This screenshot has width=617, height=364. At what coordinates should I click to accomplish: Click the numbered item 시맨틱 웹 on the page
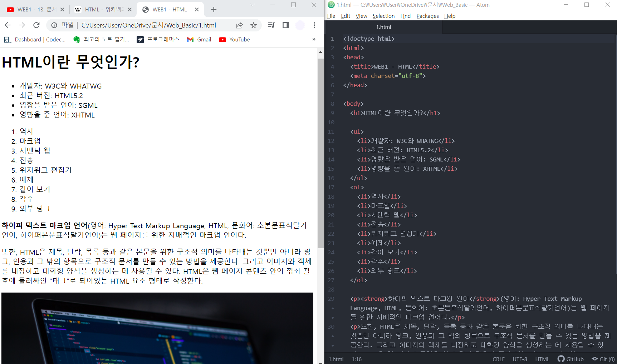pyautogui.click(x=35, y=151)
